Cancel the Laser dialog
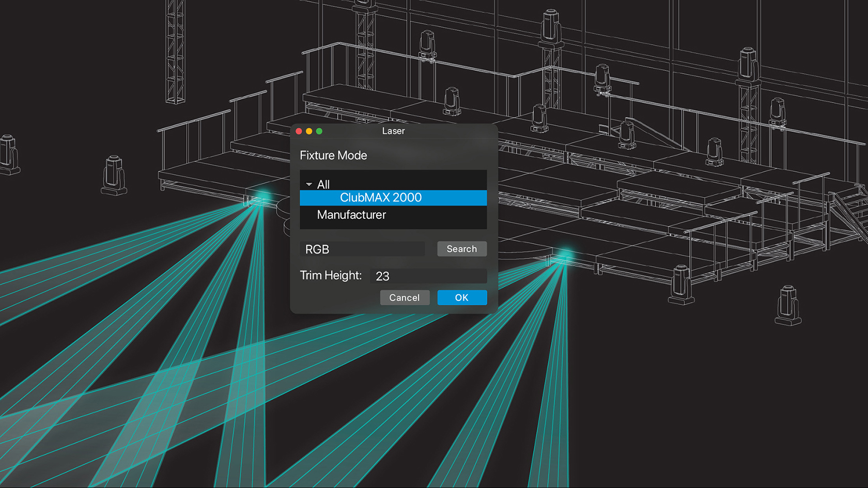This screenshot has width=868, height=488. tap(404, 297)
